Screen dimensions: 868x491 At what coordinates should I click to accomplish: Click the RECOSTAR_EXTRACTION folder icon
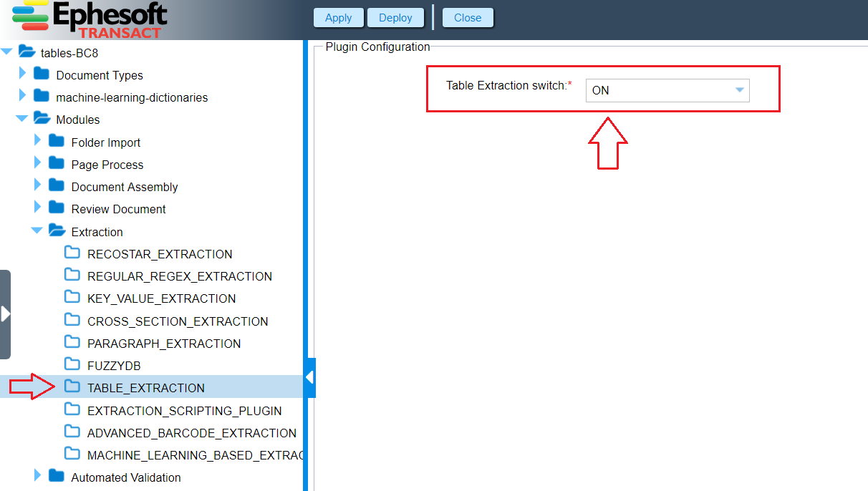pyautogui.click(x=72, y=252)
